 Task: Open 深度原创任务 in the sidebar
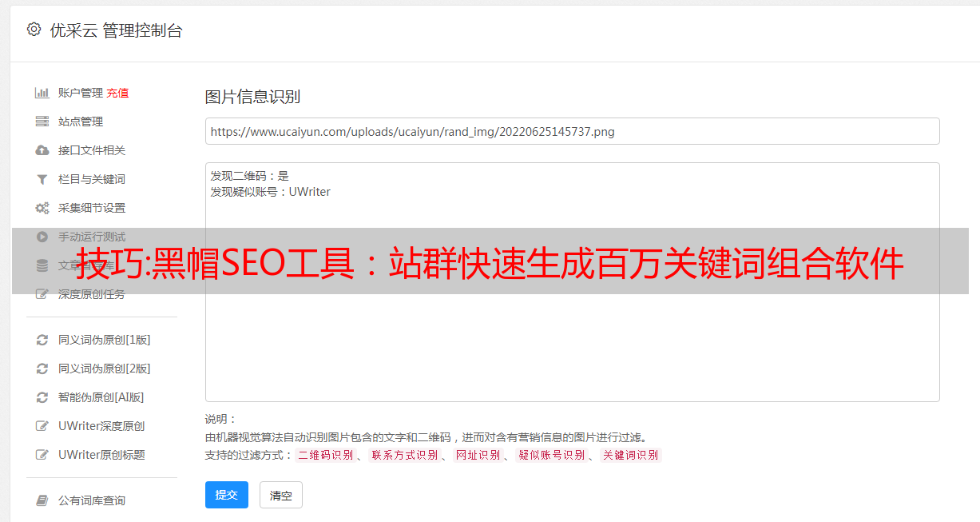(x=92, y=294)
